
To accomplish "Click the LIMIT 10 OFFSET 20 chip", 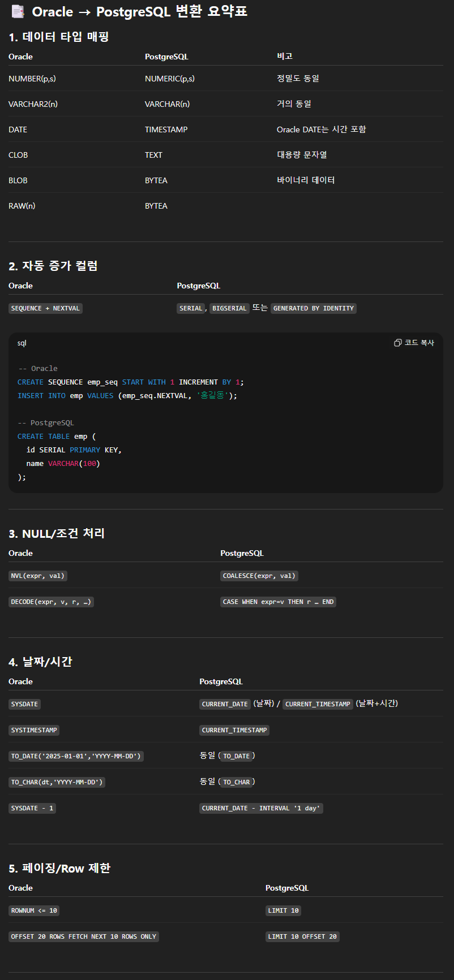I will pos(302,936).
